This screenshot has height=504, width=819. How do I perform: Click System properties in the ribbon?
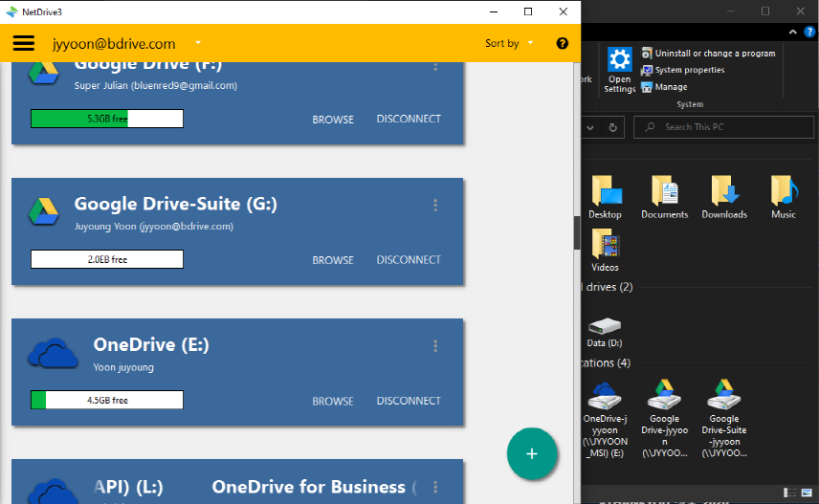pyautogui.click(x=683, y=70)
